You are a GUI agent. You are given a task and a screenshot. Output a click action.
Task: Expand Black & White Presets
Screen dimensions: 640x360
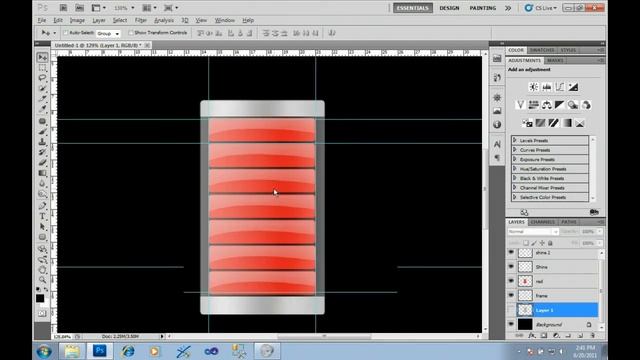pos(515,178)
